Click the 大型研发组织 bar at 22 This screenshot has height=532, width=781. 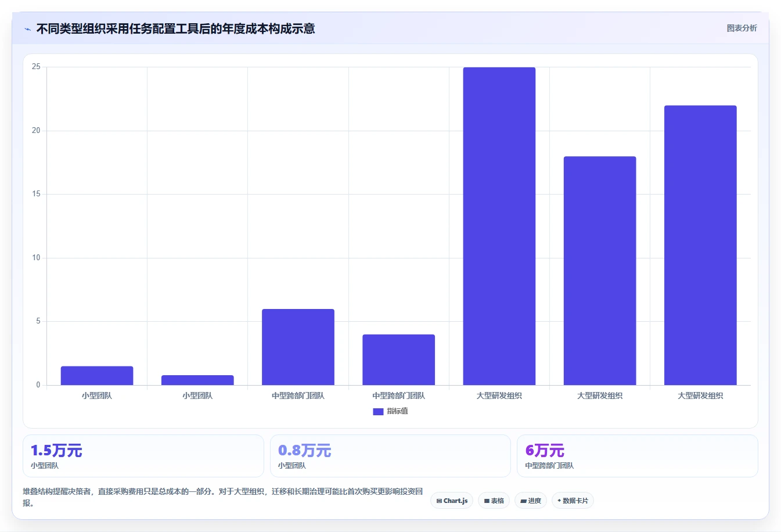click(700, 245)
